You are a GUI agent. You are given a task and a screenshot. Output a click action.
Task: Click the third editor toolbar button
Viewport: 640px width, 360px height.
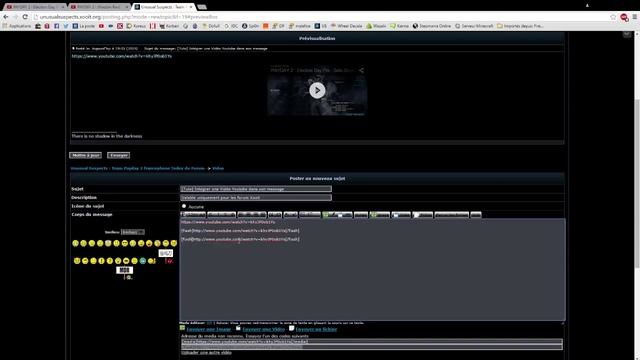[252, 215]
